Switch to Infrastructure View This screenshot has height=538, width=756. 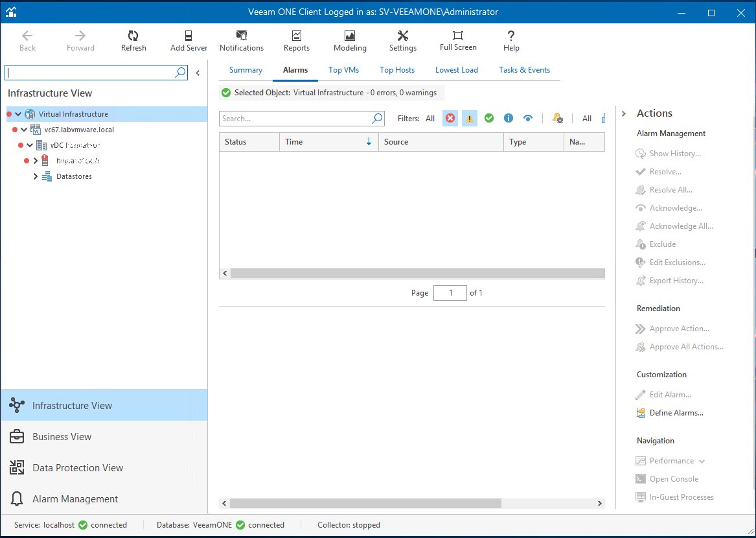(104, 405)
